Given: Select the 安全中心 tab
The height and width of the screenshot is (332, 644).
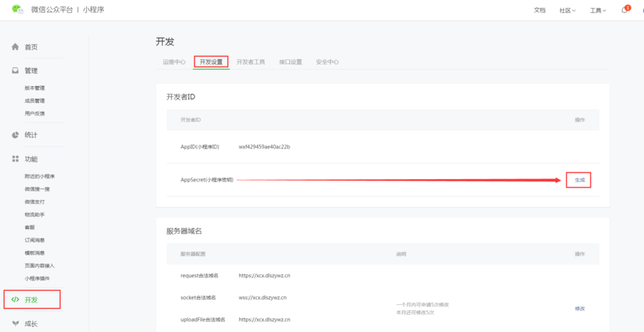Looking at the screenshot, I should click(327, 62).
